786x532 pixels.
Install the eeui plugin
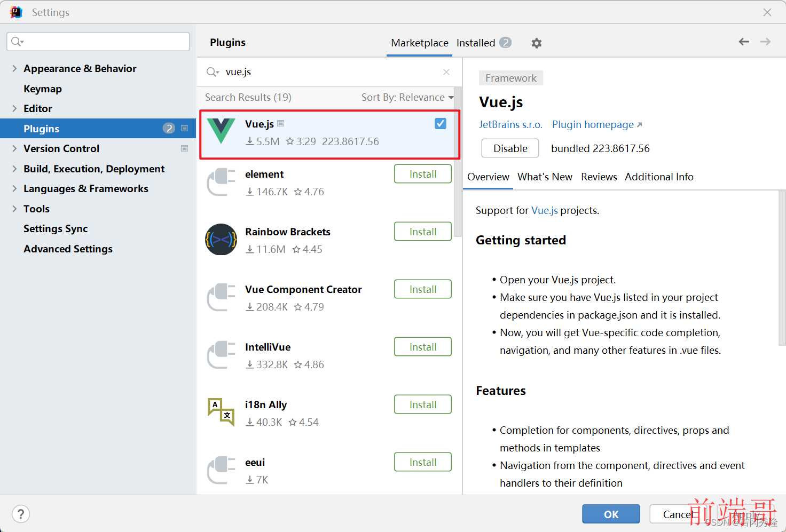(423, 462)
